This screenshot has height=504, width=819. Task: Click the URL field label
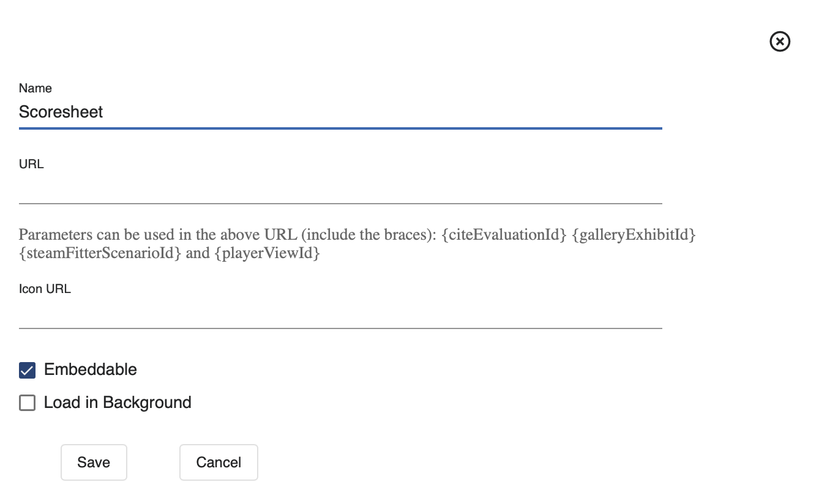pos(31,164)
